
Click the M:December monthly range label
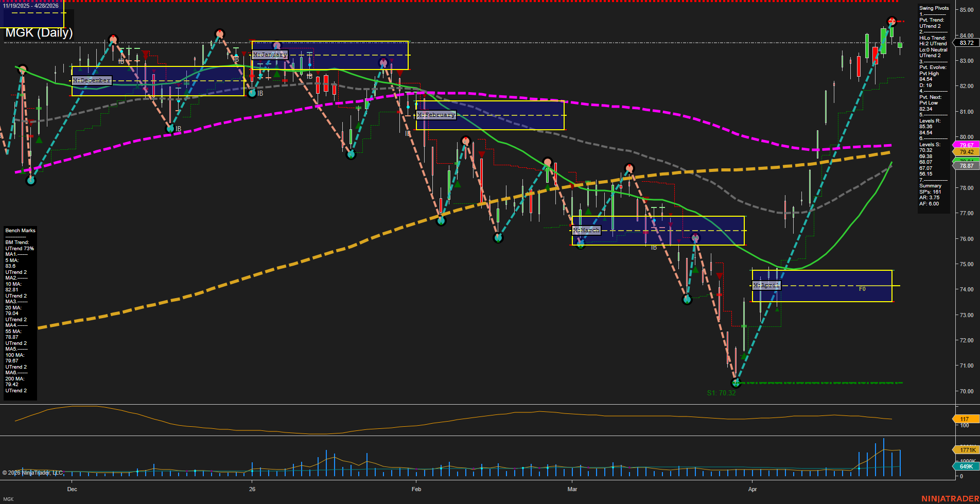[x=92, y=81]
